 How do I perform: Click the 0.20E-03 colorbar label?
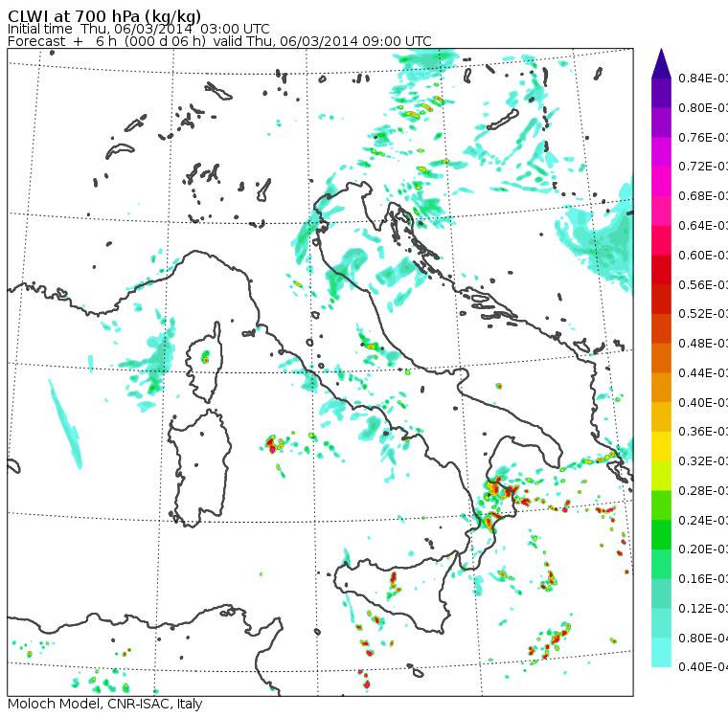point(703,549)
